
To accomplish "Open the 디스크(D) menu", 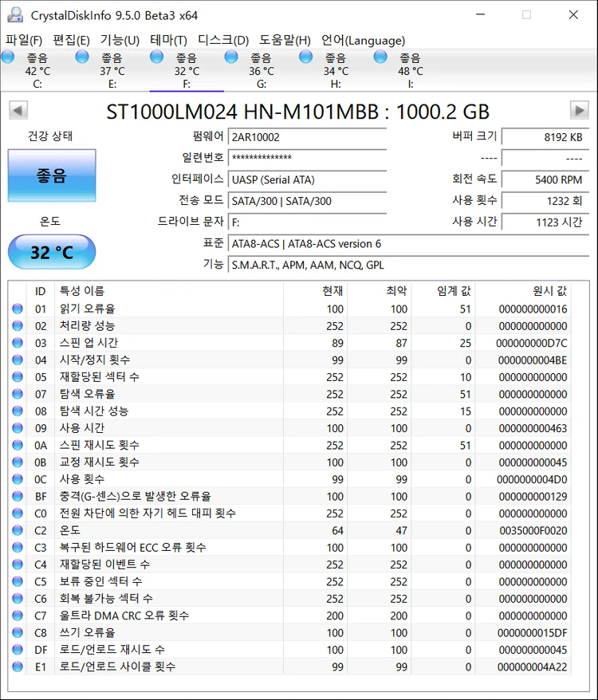I will pos(222,40).
